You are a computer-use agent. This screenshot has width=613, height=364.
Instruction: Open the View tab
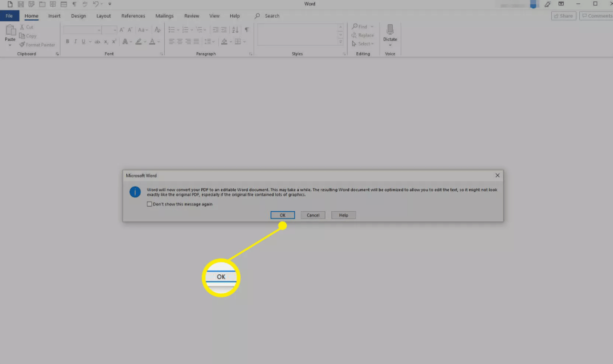(215, 16)
